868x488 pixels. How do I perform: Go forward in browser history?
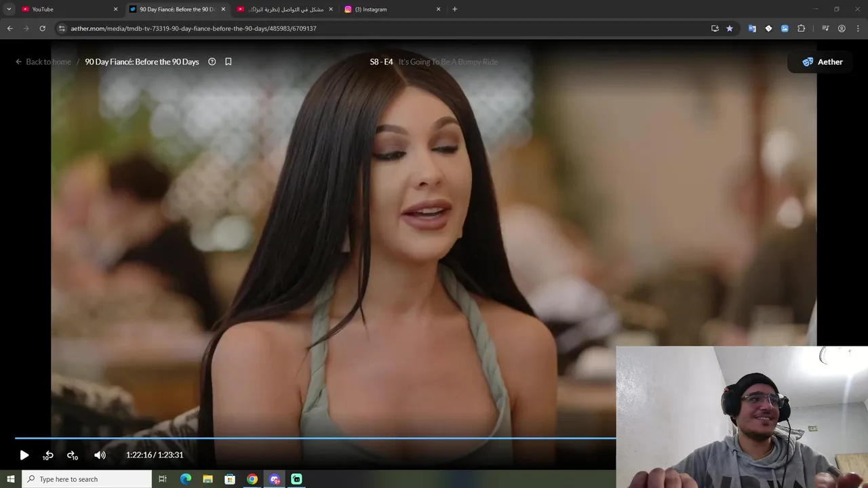point(26,28)
